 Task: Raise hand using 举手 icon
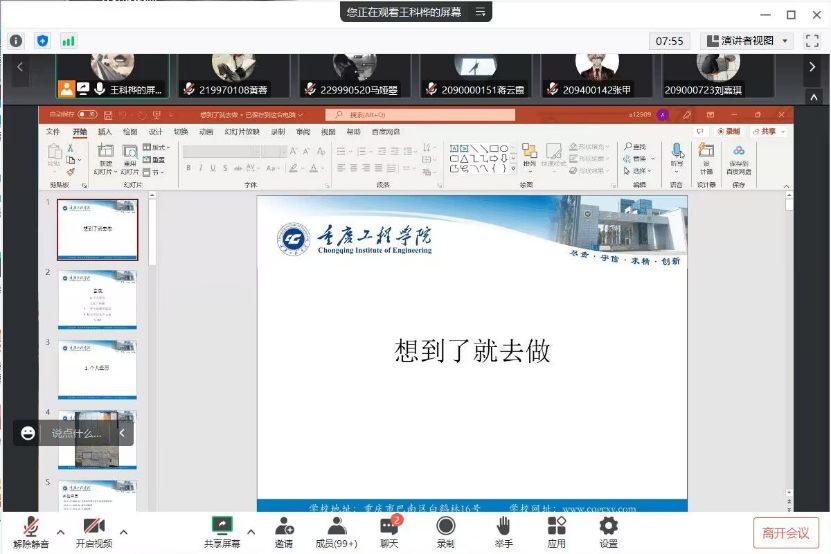coord(503,530)
